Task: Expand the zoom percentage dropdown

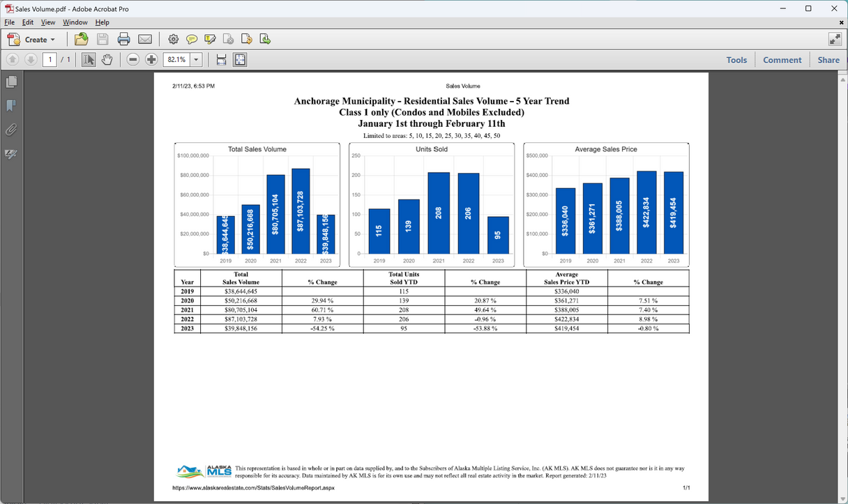Action: point(196,60)
